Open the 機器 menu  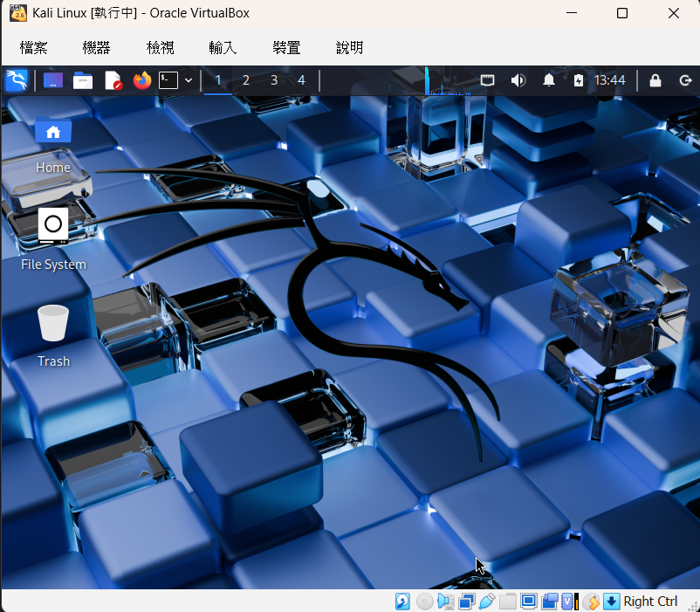96,48
